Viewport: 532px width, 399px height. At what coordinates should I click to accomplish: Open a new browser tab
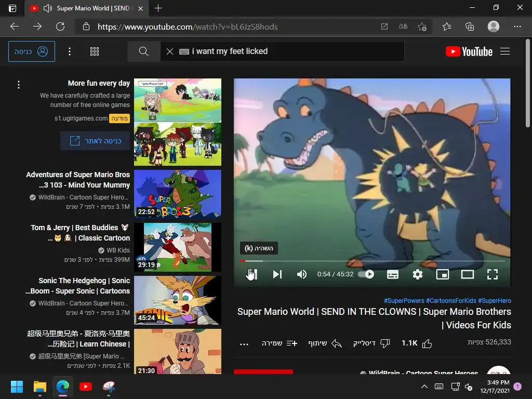click(x=158, y=8)
